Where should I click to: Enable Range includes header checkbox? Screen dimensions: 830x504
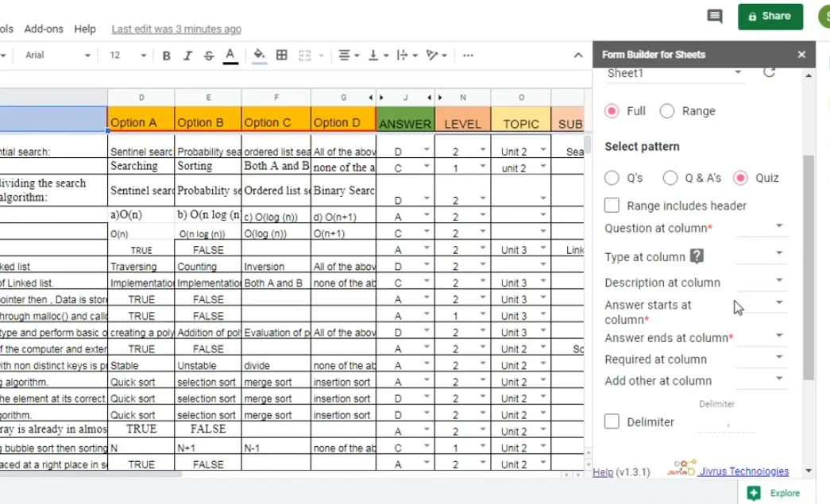click(612, 206)
